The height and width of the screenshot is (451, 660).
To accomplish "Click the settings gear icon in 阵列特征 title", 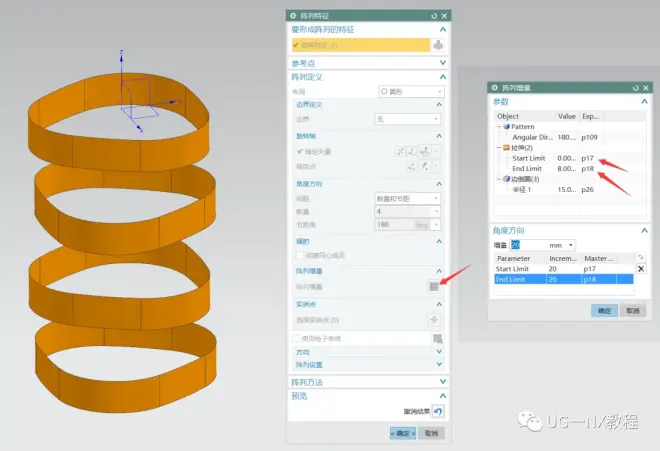I will coord(293,16).
